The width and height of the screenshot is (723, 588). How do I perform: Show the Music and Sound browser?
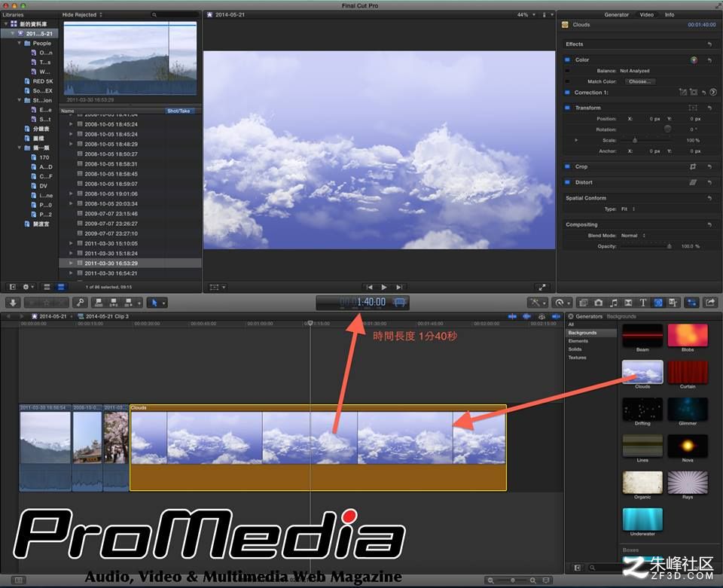click(x=613, y=303)
